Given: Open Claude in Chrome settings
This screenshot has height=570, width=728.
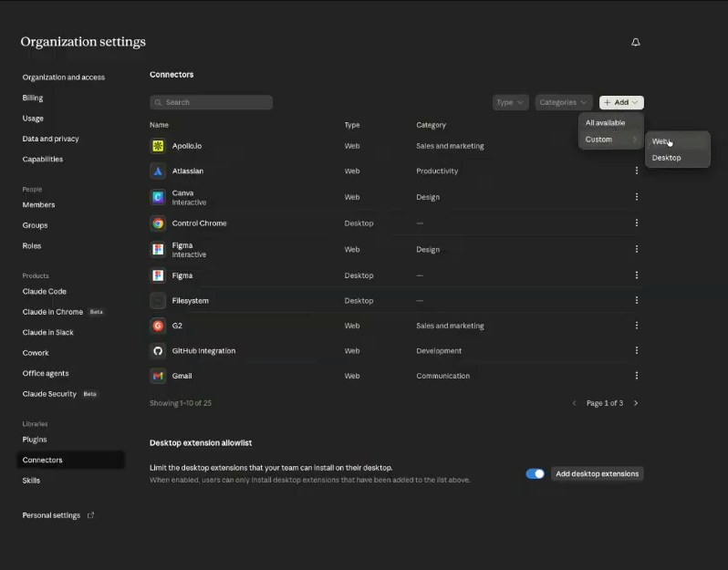Looking at the screenshot, I should [53, 312].
